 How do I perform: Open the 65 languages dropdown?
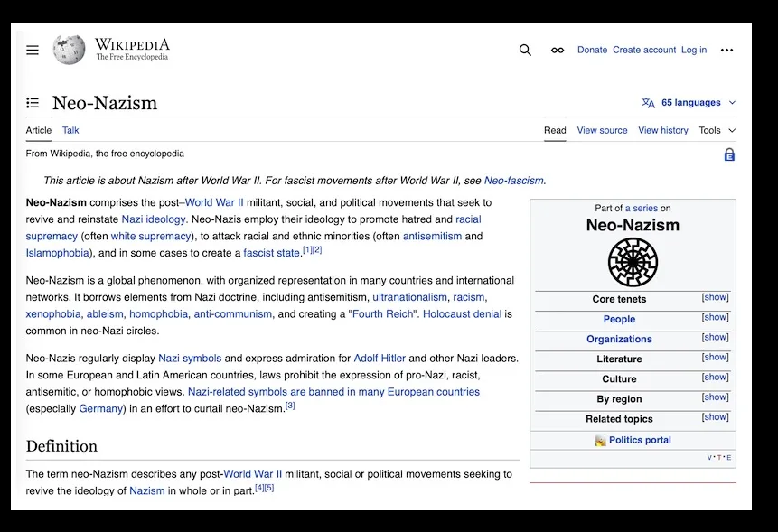pyautogui.click(x=689, y=103)
